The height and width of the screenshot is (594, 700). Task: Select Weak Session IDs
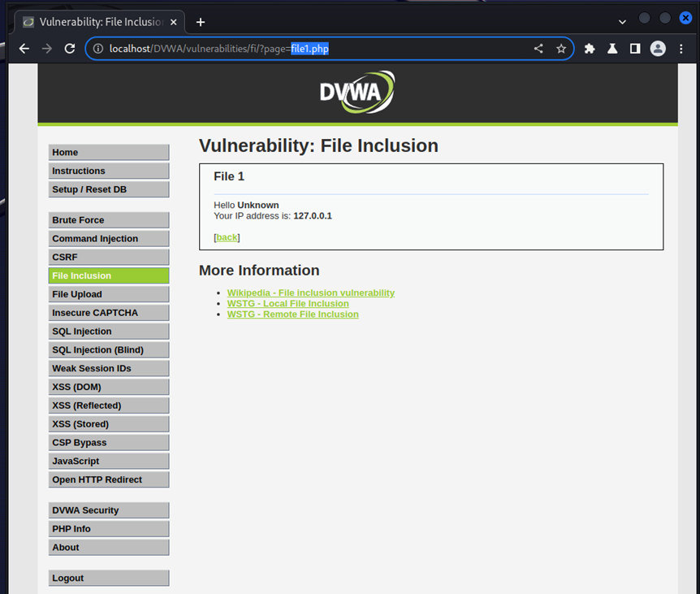109,368
